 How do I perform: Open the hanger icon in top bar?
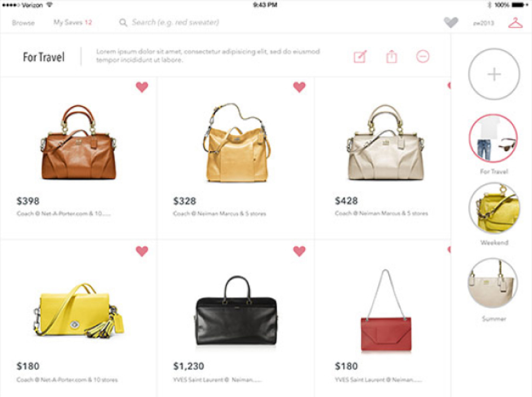[515, 23]
